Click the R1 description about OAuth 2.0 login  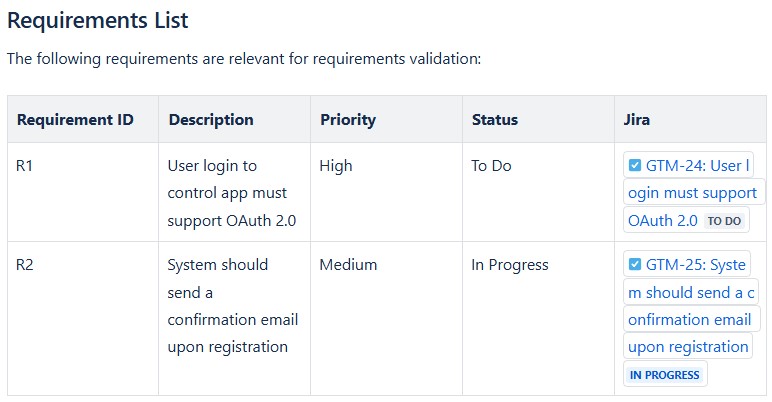(231, 193)
